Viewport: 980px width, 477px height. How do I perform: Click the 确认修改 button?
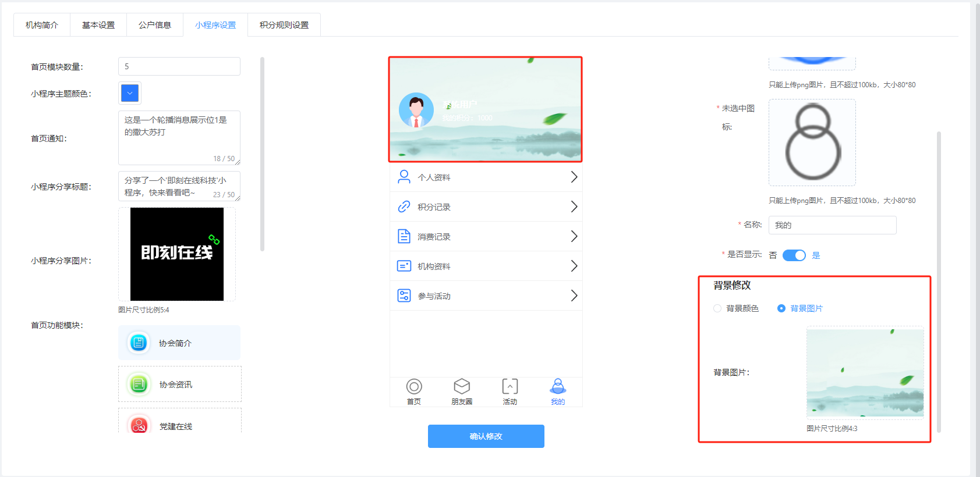[486, 436]
